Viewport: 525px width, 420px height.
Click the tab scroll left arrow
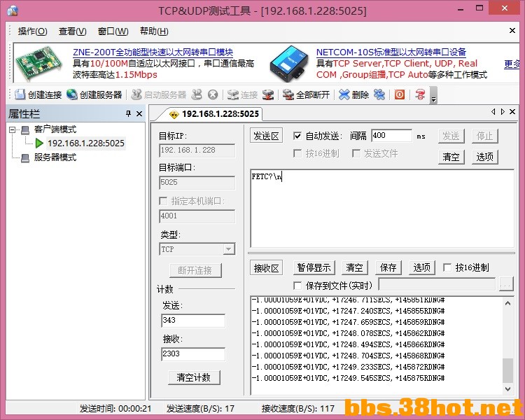pyautogui.click(x=493, y=111)
